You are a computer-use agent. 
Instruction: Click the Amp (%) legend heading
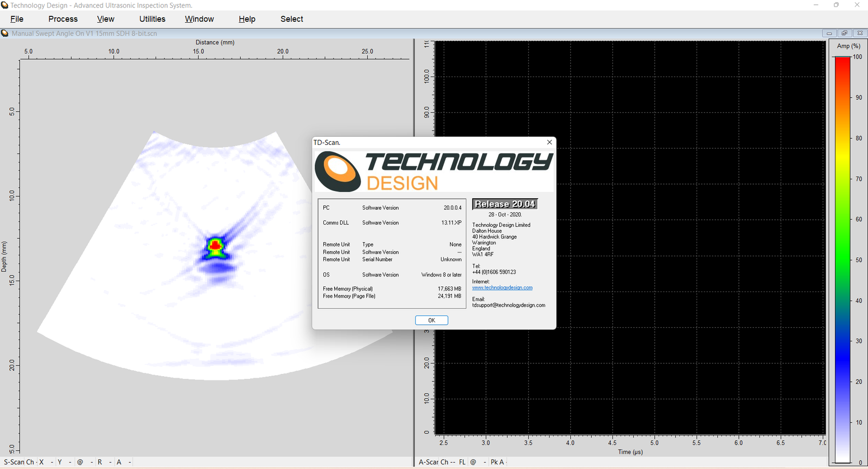coord(848,46)
